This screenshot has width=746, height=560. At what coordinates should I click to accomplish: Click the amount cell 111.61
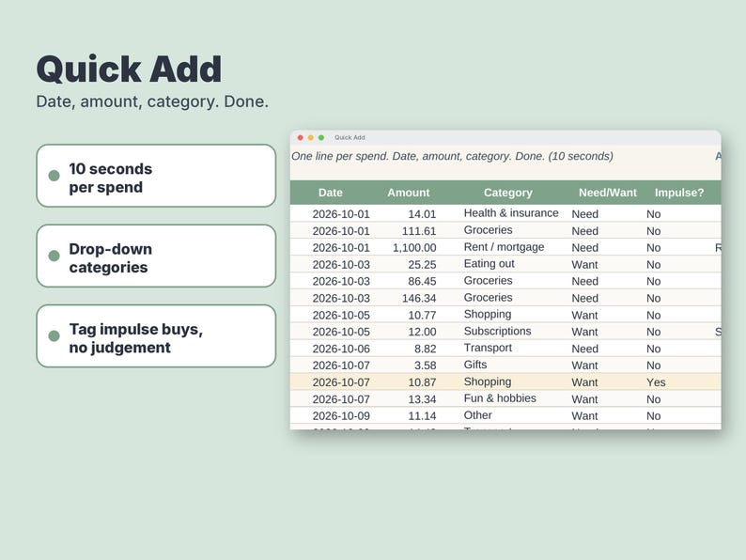419,231
